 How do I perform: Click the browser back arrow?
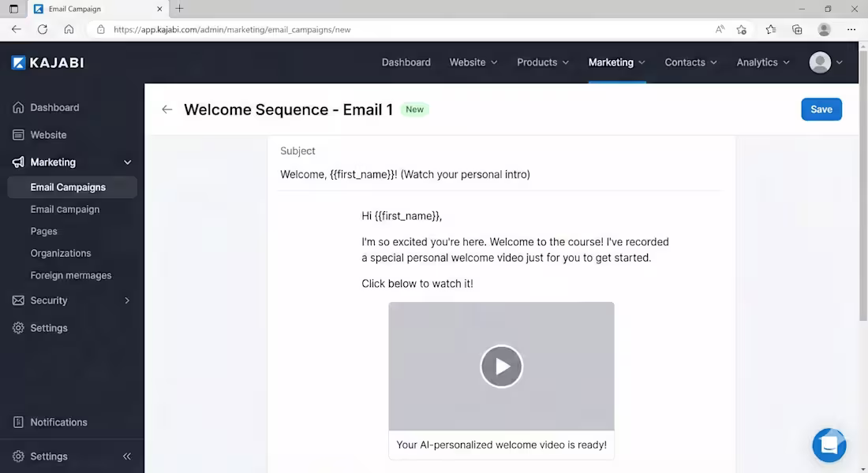point(16,29)
